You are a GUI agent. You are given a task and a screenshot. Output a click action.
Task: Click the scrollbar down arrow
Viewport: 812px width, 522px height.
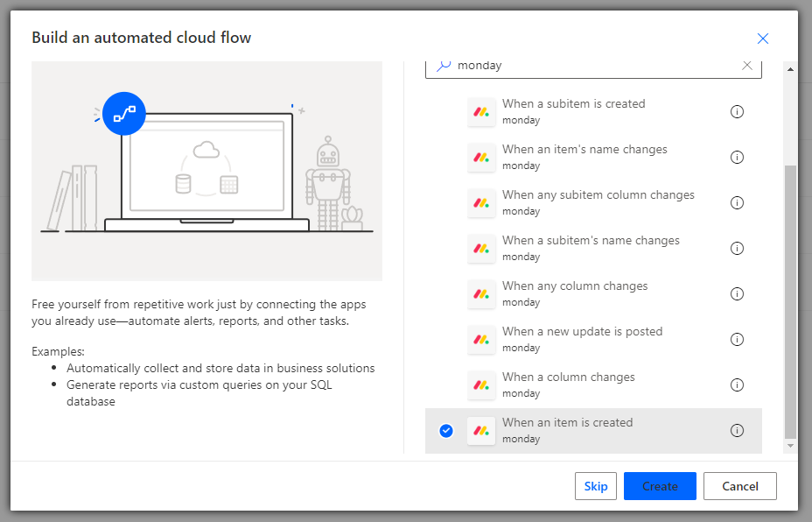click(790, 446)
